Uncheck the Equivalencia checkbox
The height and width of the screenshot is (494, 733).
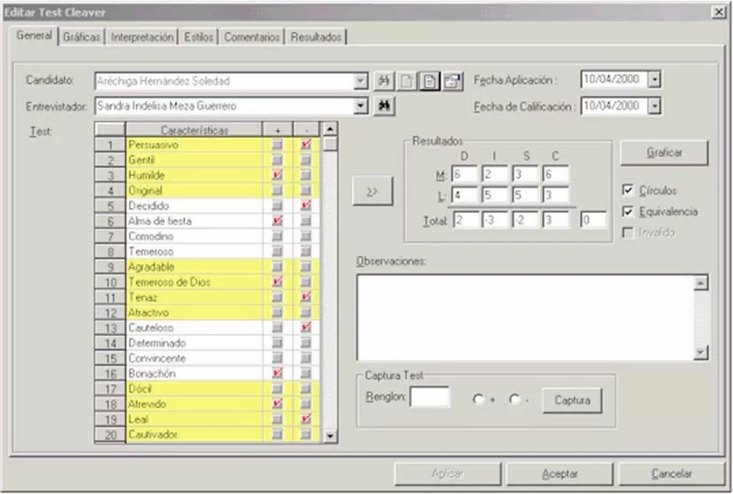tap(628, 211)
